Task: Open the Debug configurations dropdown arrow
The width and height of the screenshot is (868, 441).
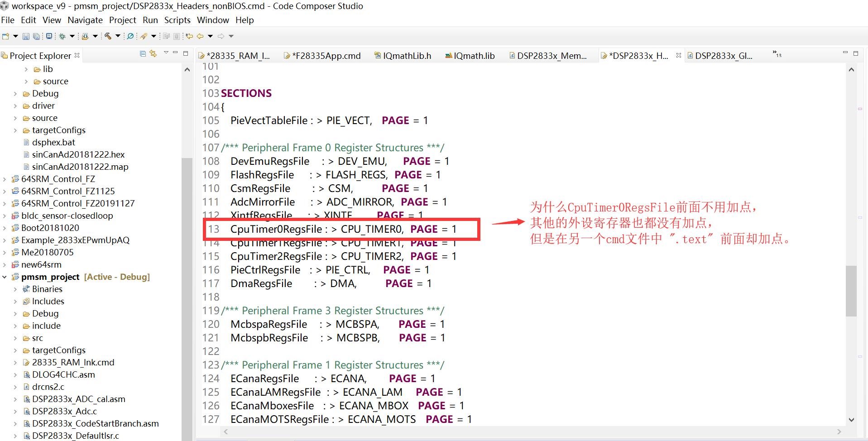Action: 72,36
